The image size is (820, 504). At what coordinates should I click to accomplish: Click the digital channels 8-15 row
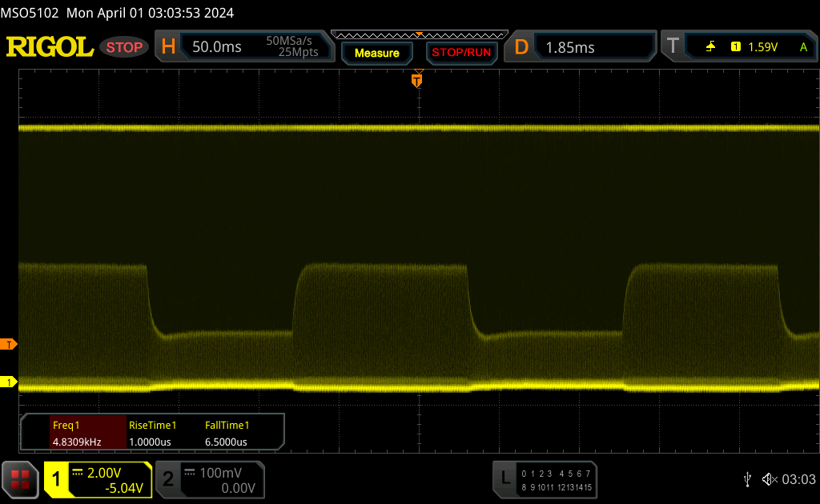[556, 487]
